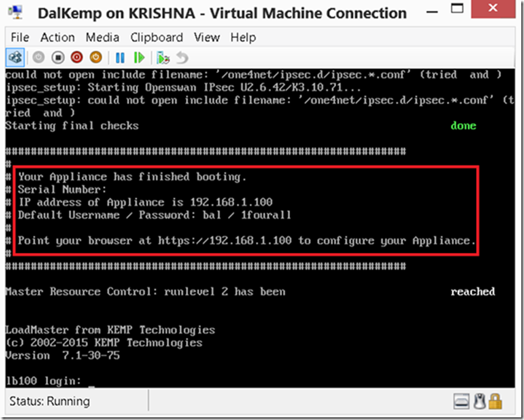Click 'Master Resource Control' console line
The width and height of the screenshot is (524, 420).
click(x=145, y=291)
